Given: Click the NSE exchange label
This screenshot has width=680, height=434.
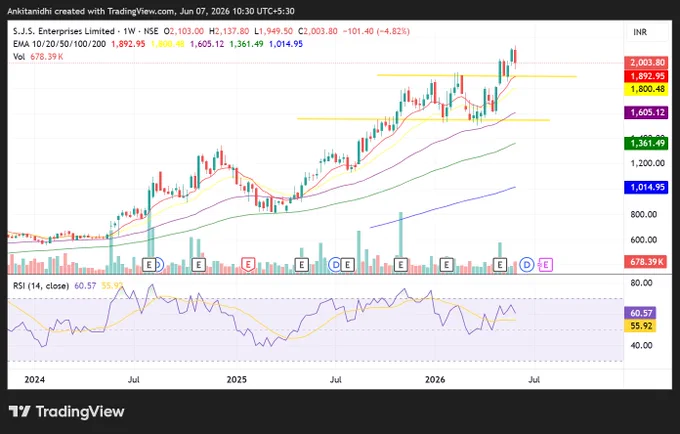Looking at the screenshot, I should (x=151, y=31).
